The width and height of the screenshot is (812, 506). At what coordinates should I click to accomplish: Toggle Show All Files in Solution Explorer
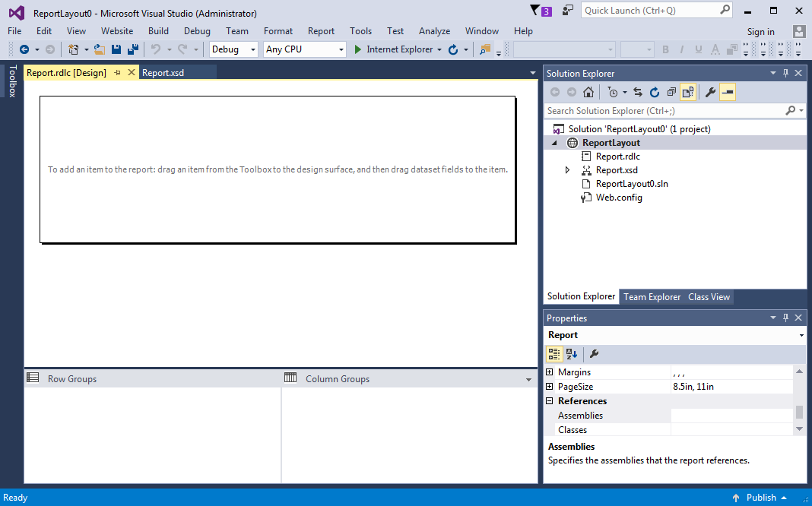coord(688,92)
